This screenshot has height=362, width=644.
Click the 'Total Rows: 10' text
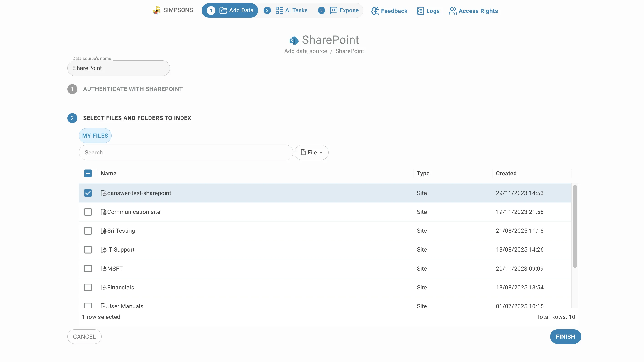(x=556, y=317)
